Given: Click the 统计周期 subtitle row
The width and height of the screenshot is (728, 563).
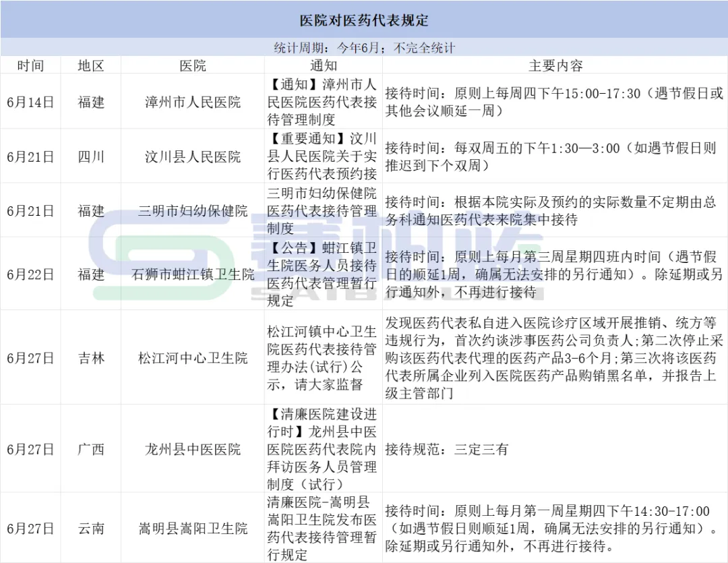Looking at the screenshot, I should coord(364,48).
